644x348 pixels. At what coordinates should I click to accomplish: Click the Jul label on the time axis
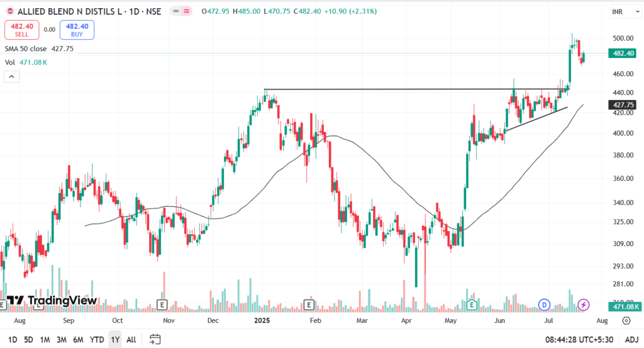click(x=548, y=320)
